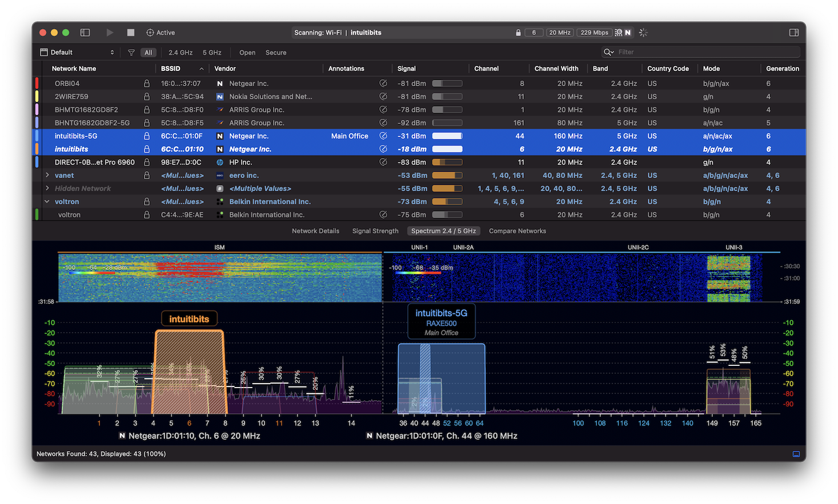Sort by Channel Width column
Viewport: 838px width, 504px height.
tap(556, 68)
